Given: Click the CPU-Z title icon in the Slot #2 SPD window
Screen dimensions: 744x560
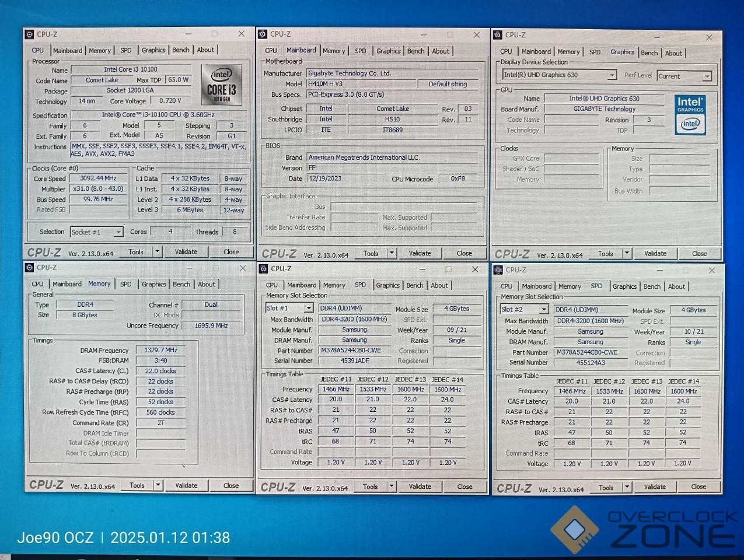Looking at the screenshot, I should point(498,270).
